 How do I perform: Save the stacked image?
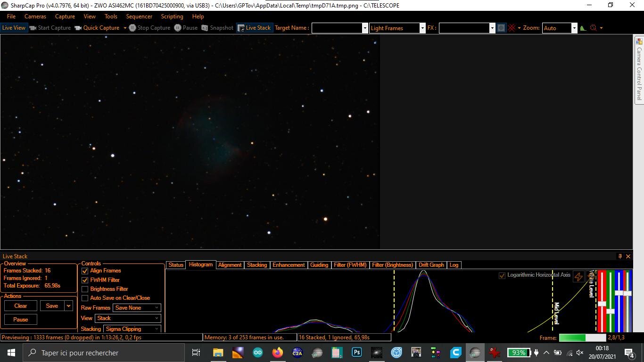pyautogui.click(x=52, y=306)
